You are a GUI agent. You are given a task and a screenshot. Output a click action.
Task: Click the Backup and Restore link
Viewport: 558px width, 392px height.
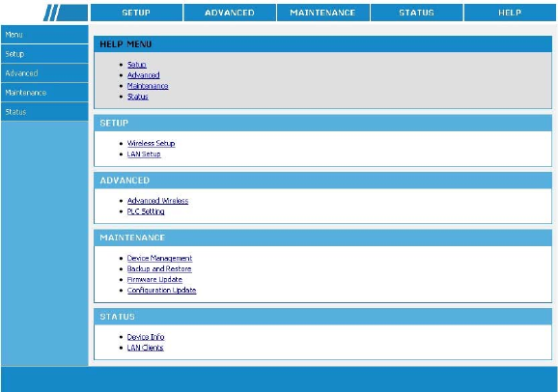pyautogui.click(x=159, y=268)
